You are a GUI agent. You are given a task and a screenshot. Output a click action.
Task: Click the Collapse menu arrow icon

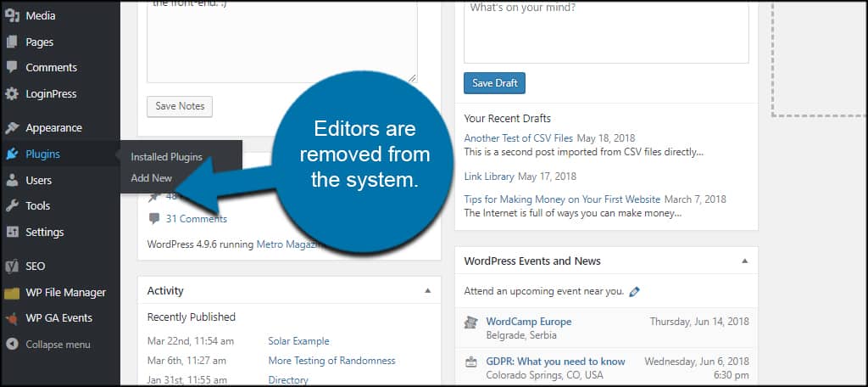(x=12, y=345)
